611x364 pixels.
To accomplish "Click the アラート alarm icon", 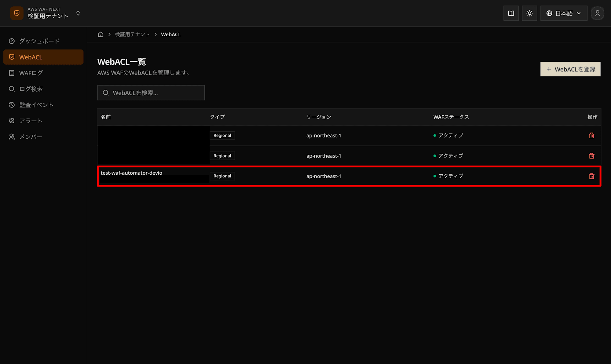I will point(12,121).
